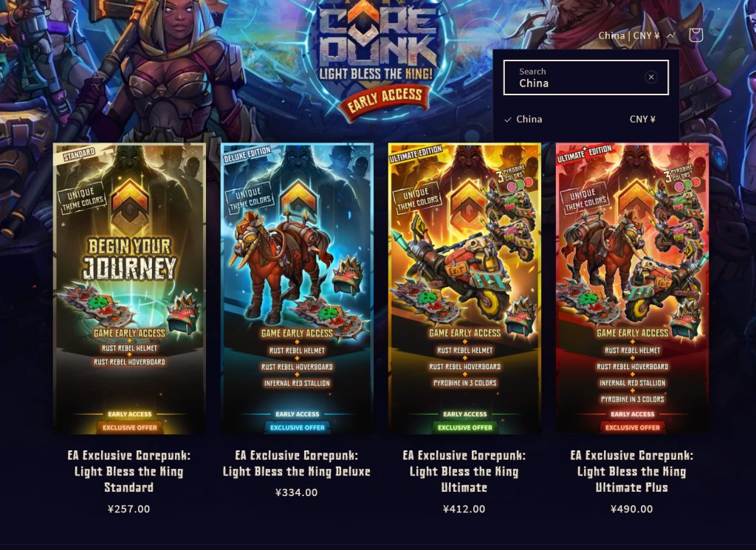This screenshot has height=550, width=756.
Task: Open the Ultimate Edition yellow card image
Action: tap(465, 289)
